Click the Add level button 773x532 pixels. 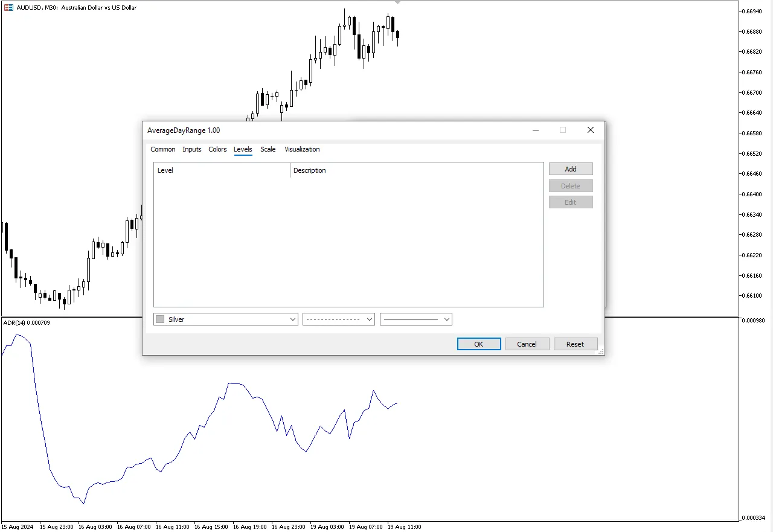click(x=570, y=169)
